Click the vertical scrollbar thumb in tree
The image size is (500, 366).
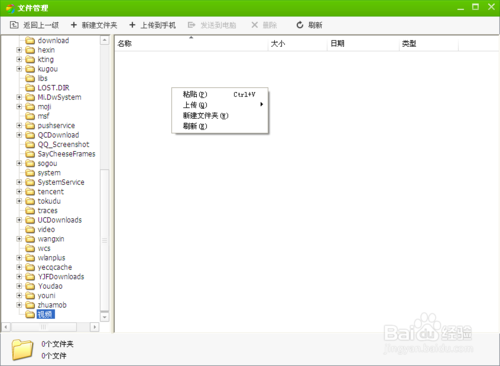[105, 240]
